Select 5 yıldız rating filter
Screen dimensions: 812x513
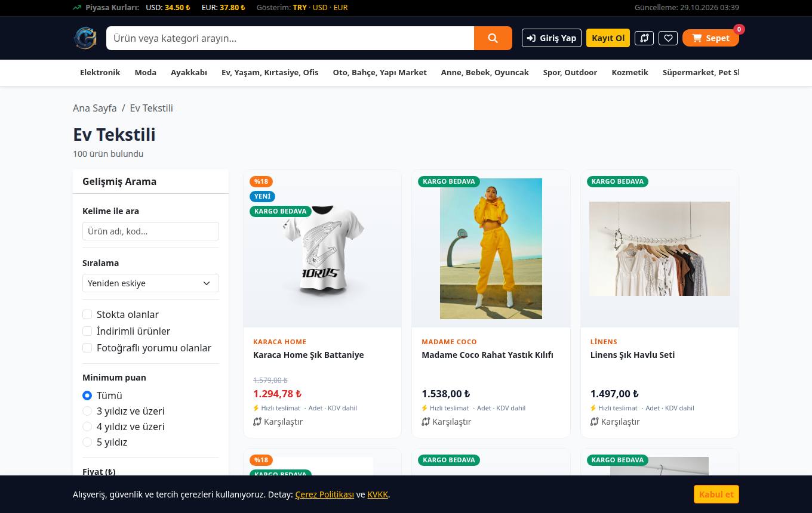tap(87, 442)
